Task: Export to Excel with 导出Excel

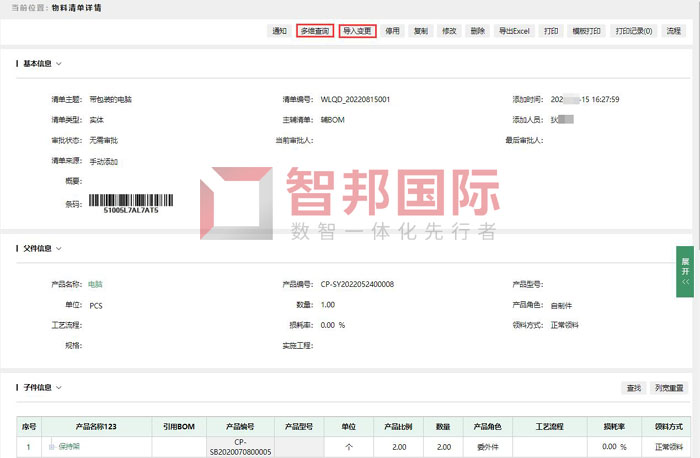Action: pyautogui.click(x=514, y=31)
